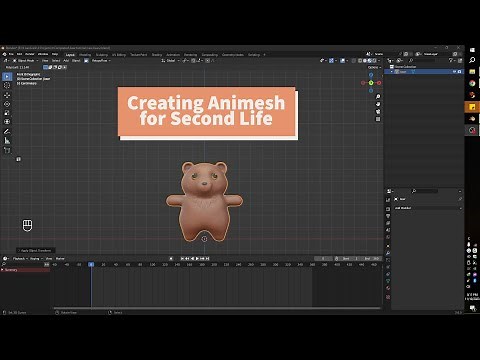
Task: Open Windows Start button
Action: (472, 50)
